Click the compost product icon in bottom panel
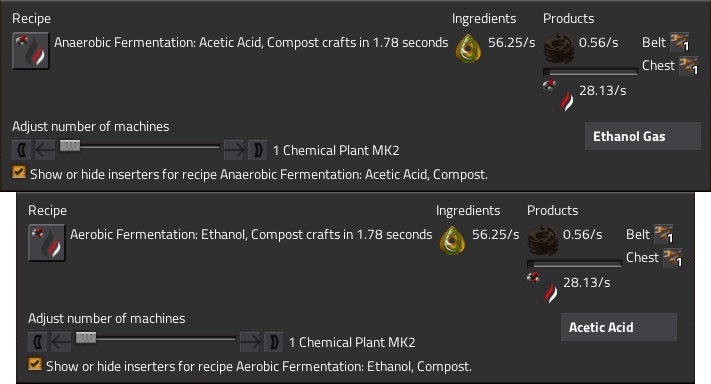Image resolution: width=711 pixels, height=384 pixels. tap(543, 241)
